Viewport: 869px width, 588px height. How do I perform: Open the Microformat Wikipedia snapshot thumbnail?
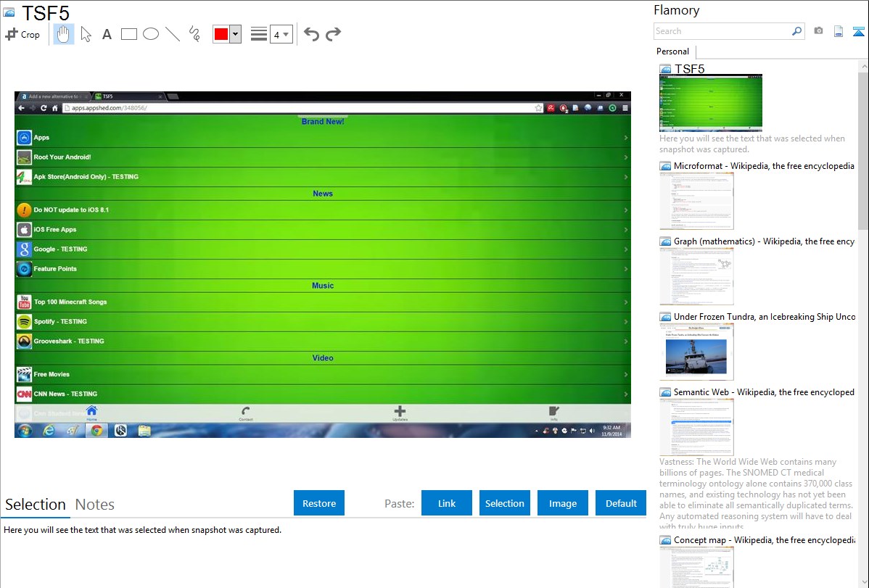[696, 201]
